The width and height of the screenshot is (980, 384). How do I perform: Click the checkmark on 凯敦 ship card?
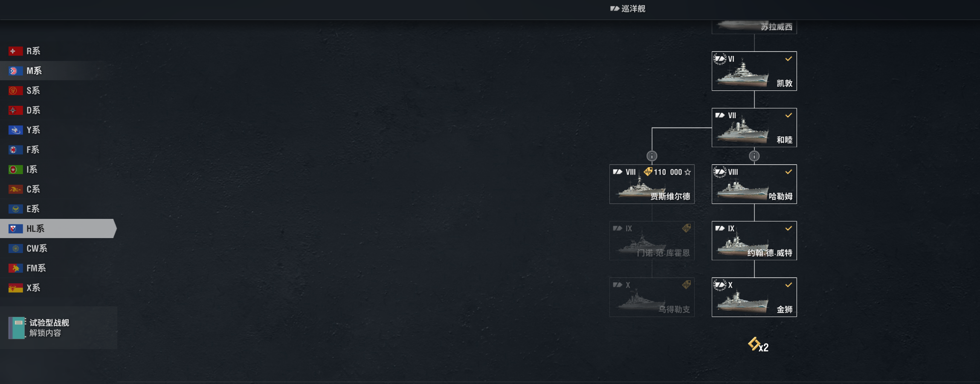coord(789,59)
